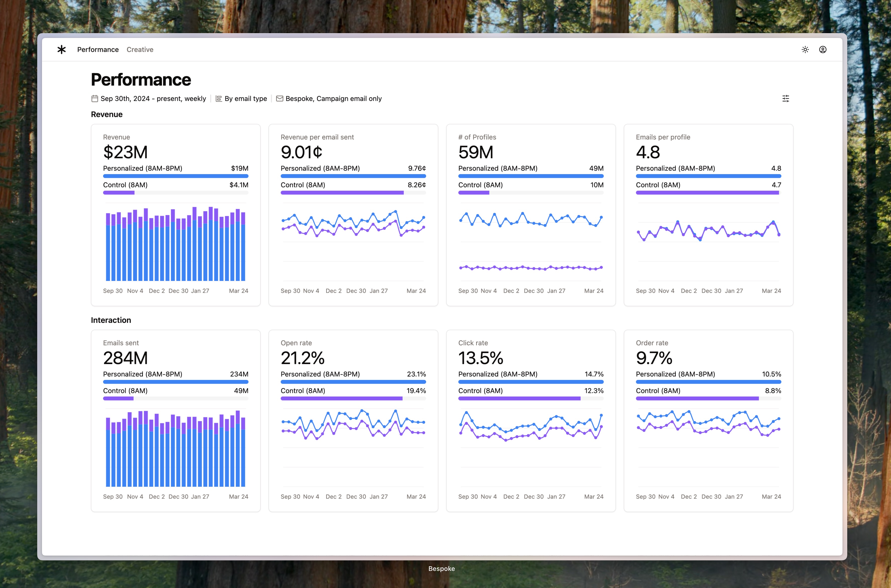Click the envelope icon before Bespoke filter
This screenshot has width=891, height=588.
pyautogui.click(x=279, y=99)
